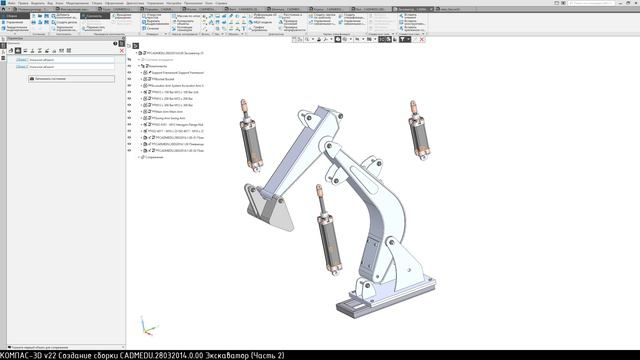
Task: Click the filter funnel icon in the view toolbar
Action: pyautogui.click(x=402, y=39)
